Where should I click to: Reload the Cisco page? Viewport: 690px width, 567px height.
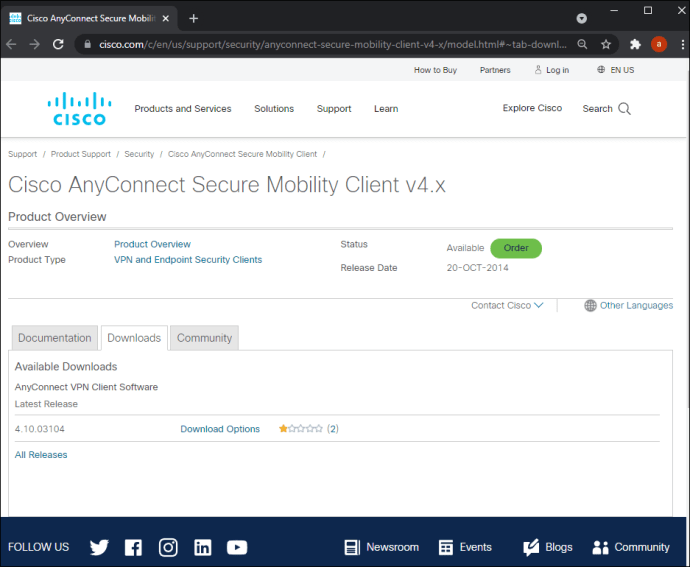tap(58, 44)
